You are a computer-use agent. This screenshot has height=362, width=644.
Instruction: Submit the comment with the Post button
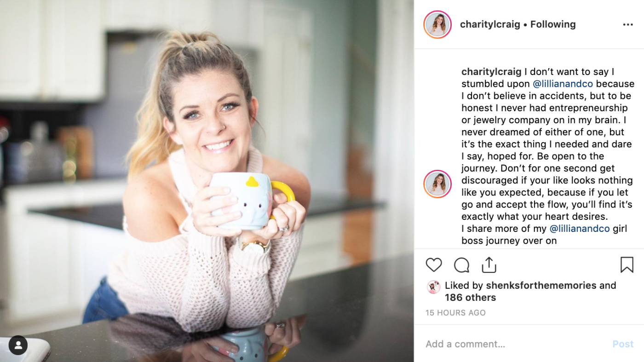coord(623,344)
